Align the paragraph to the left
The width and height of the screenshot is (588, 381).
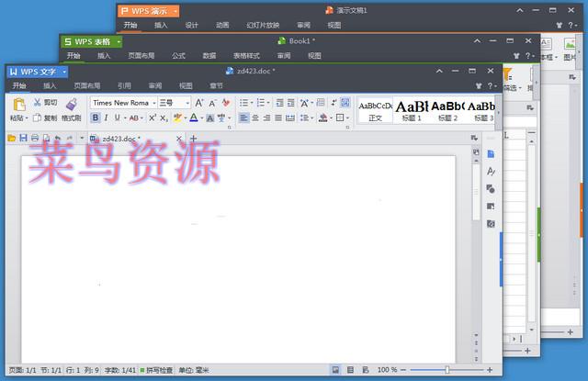[243, 118]
